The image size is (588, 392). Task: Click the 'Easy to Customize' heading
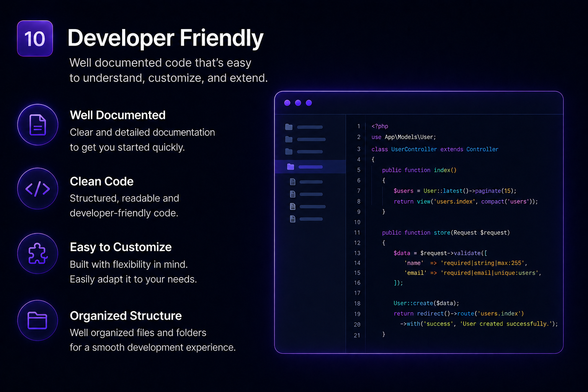pyautogui.click(x=121, y=247)
